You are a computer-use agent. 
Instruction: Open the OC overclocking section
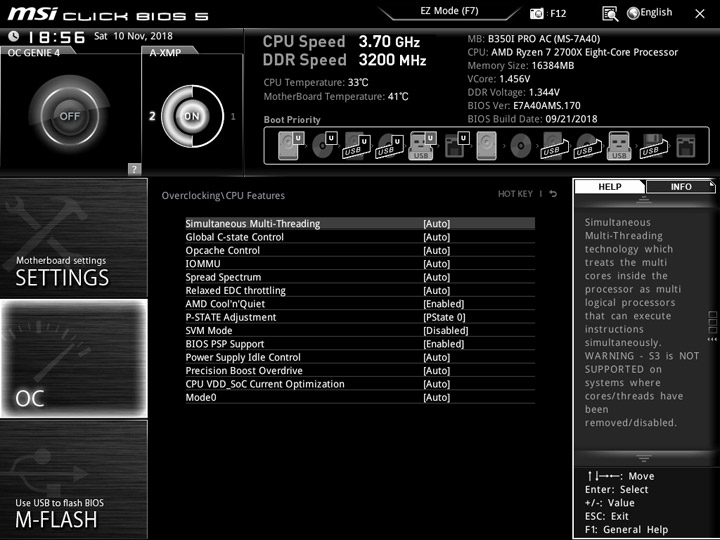pos(74,358)
